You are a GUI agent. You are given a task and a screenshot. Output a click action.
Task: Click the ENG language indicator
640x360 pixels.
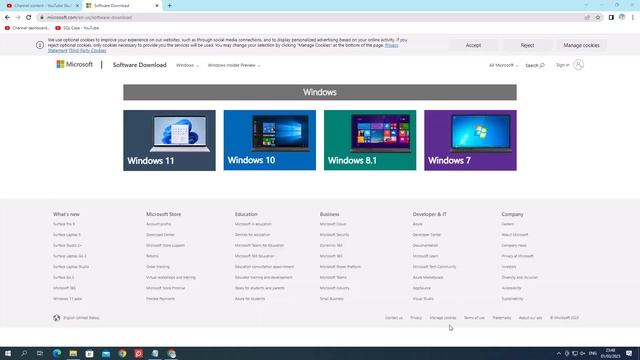(593, 353)
